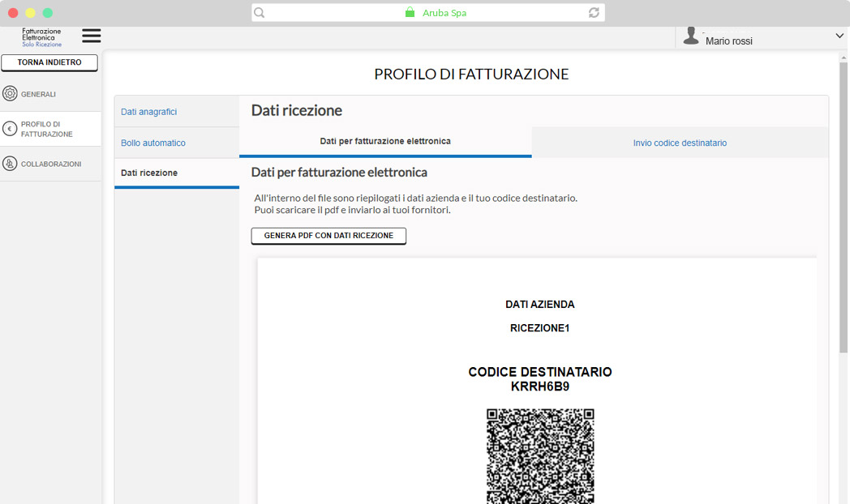Screen dimensions: 850x504
Task: Click the Generali gear icon
Action: (10, 94)
